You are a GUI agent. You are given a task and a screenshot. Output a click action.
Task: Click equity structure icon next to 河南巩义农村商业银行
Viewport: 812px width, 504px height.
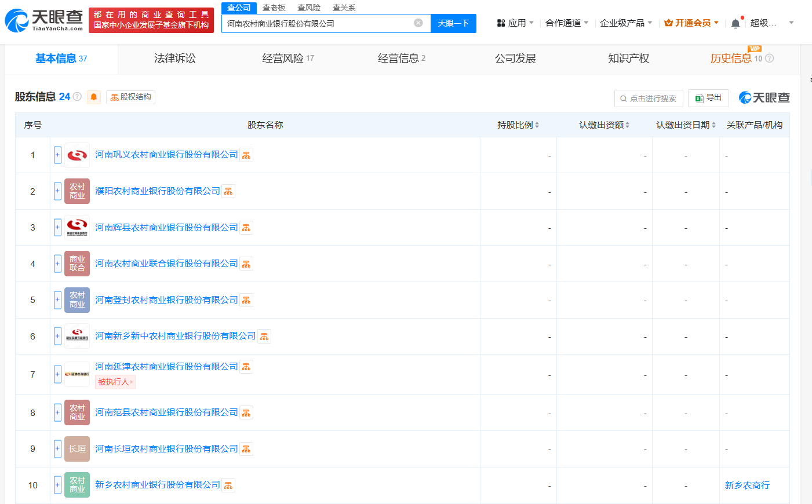point(246,155)
